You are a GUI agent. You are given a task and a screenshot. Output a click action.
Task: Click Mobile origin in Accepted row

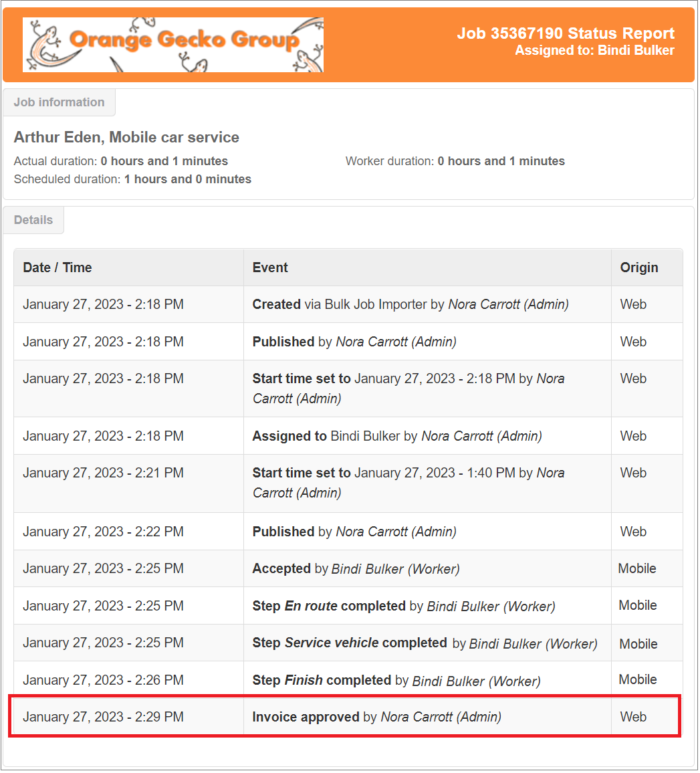pos(637,569)
